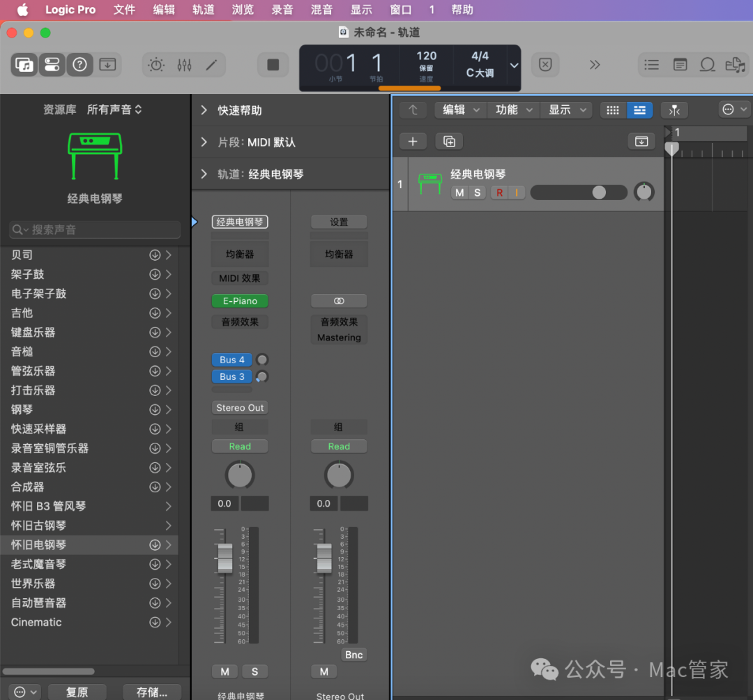Click the Stereo Out volume fader

(x=324, y=558)
